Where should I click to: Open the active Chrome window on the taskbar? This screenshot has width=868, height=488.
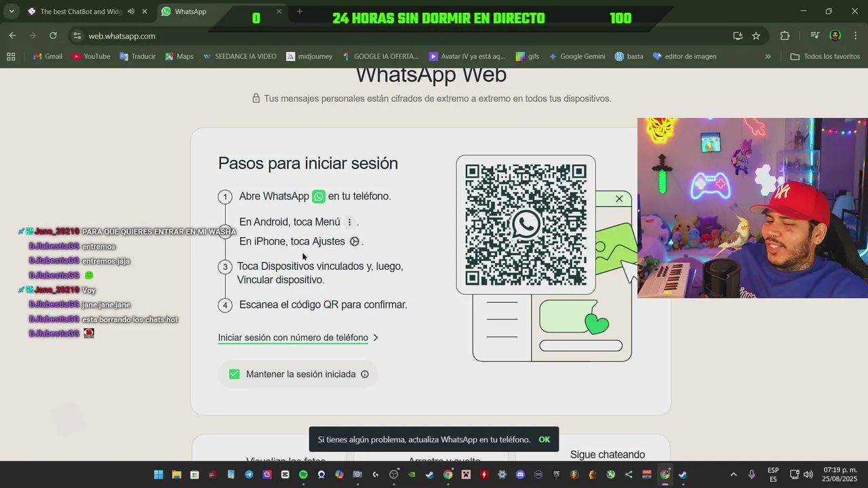pos(665,474)
